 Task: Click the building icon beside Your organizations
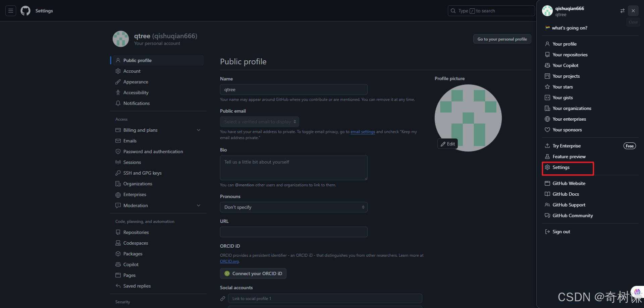click(x=547, y=108)
